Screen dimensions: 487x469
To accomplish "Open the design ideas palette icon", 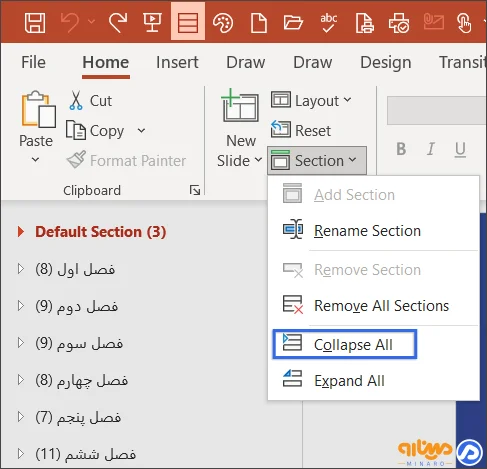I will (x=223, y=23).
